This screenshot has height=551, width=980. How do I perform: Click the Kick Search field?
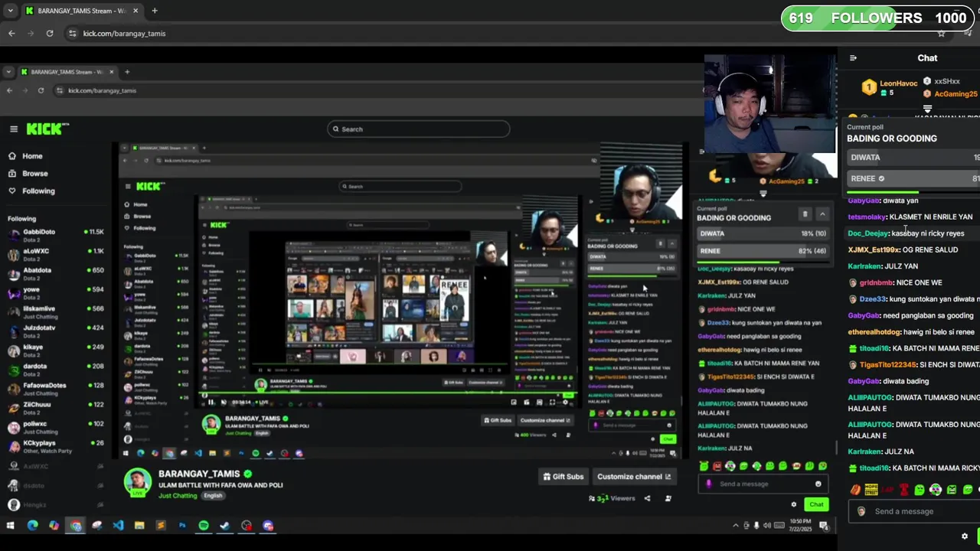point(418,129)
